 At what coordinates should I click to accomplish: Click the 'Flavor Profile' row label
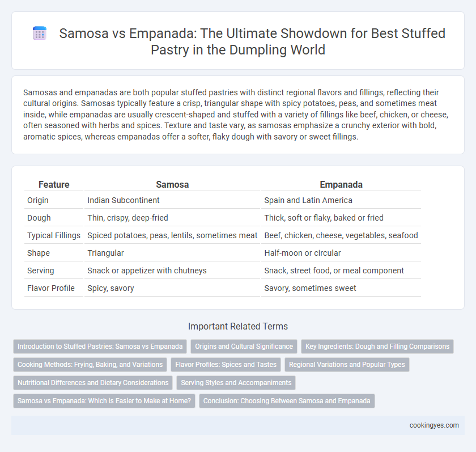(x=50, y=288)
